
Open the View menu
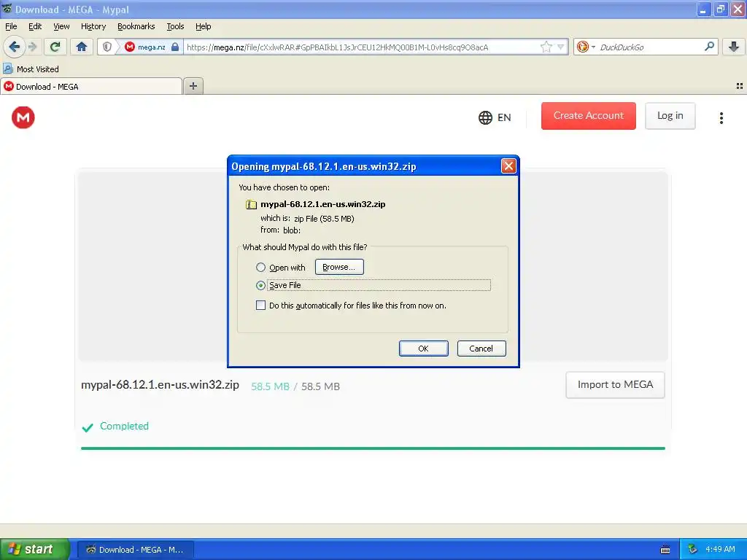pos(61,26)
